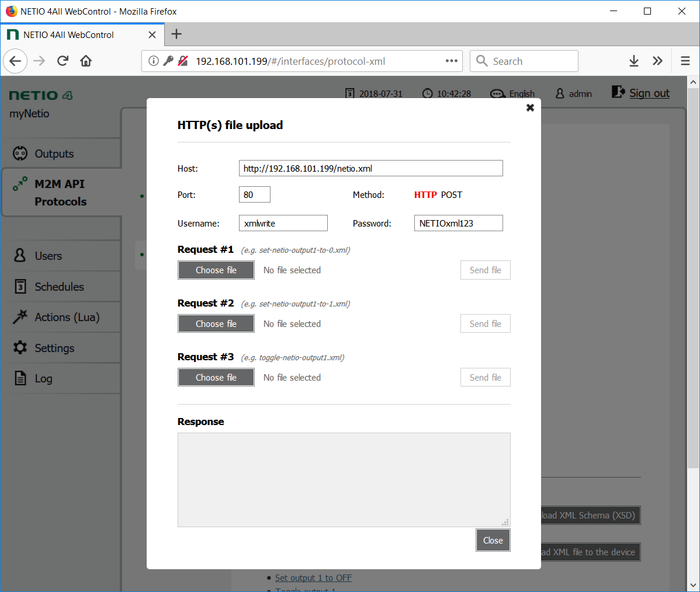Click the admin user icon in header

[x=560, y=93]
